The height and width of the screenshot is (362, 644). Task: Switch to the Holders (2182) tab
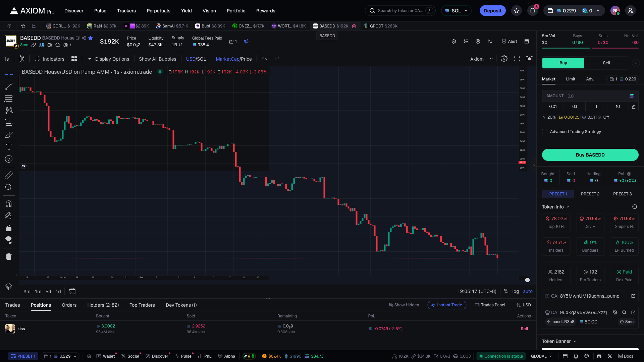(103, 305)
